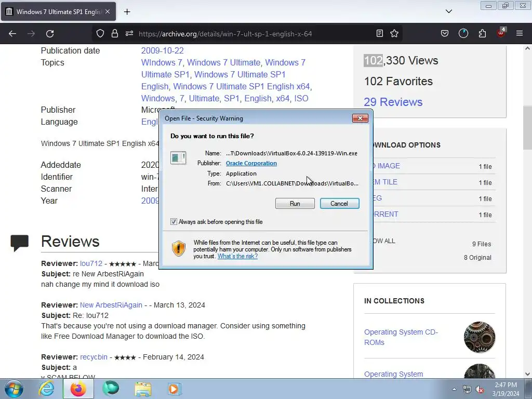The width and height of the screenshot is (532, 399).
Task: Open the Firefox extensions puzzle icon
Action: click(482, 33)
